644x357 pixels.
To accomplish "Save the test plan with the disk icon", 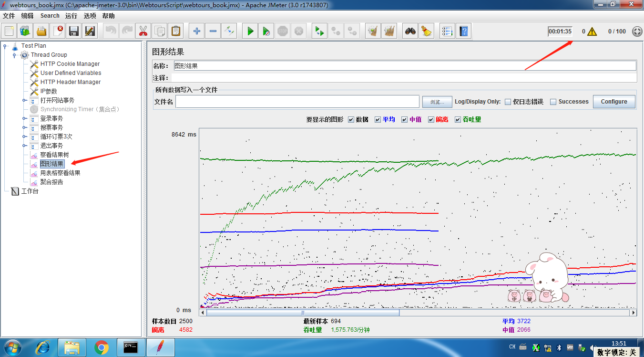I will (x=74, y=31).
